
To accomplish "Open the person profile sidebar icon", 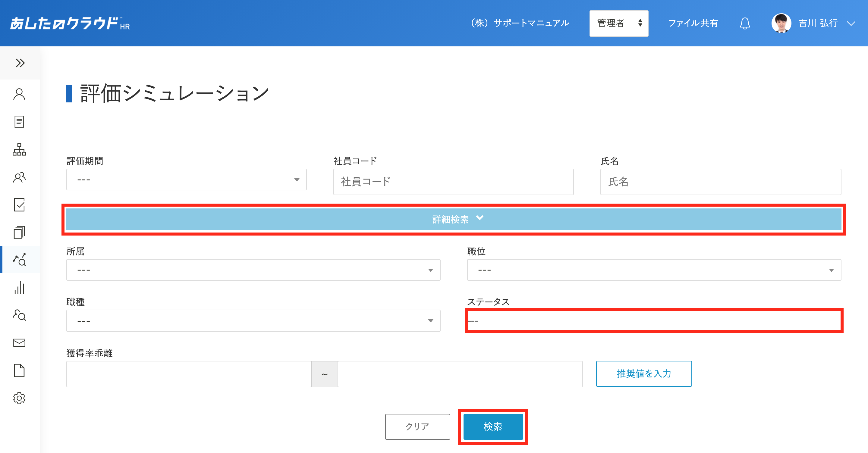I will point(19,94).
